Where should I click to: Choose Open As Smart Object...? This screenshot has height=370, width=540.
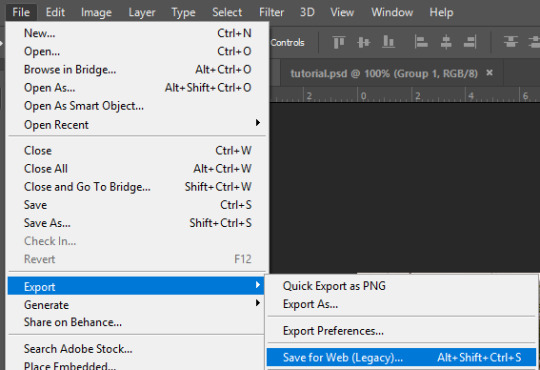pos(137,106)
